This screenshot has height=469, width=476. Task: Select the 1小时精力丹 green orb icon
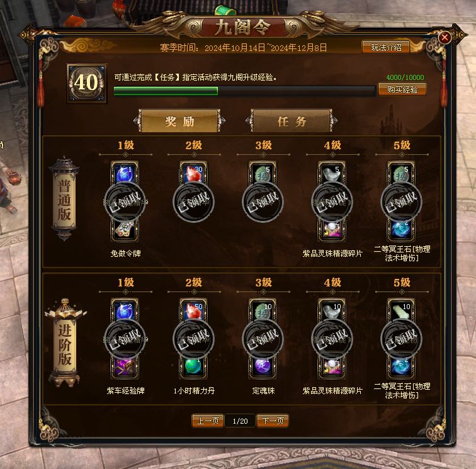[194, 367]
